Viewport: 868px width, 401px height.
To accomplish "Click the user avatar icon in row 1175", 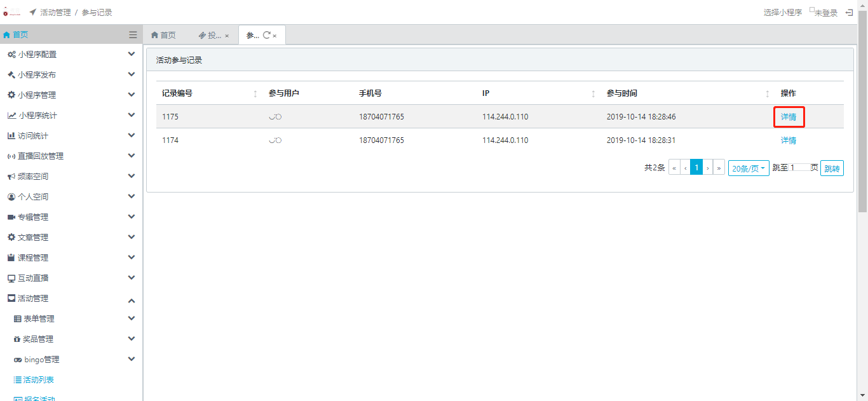I will (275, 117).
